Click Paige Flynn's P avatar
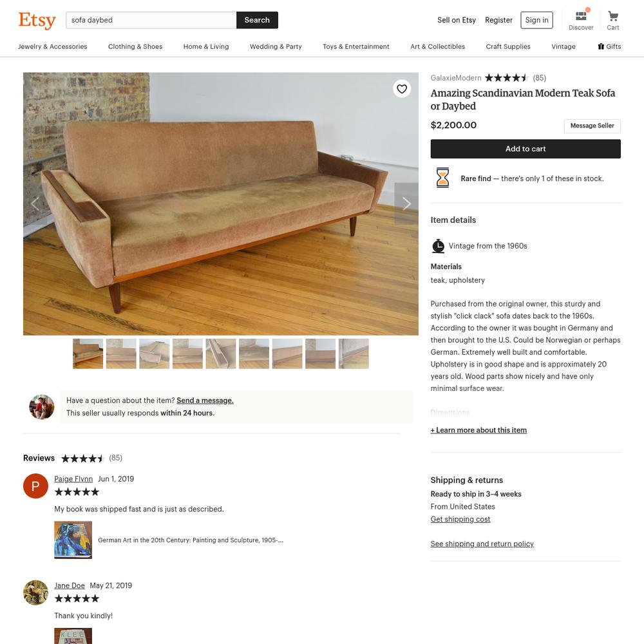644x644 pixels. (x=35, y=486)
